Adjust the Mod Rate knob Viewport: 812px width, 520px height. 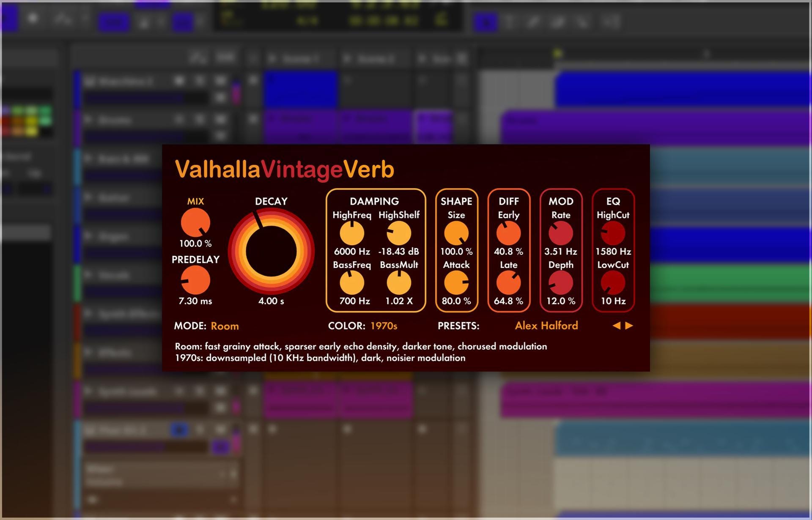561,233
